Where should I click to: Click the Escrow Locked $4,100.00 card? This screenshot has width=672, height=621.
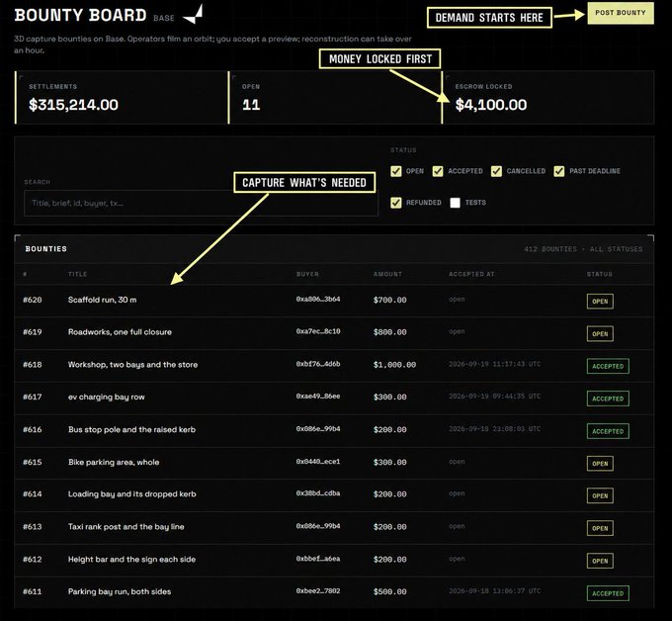pyautogui.click(x=547, y=98)
